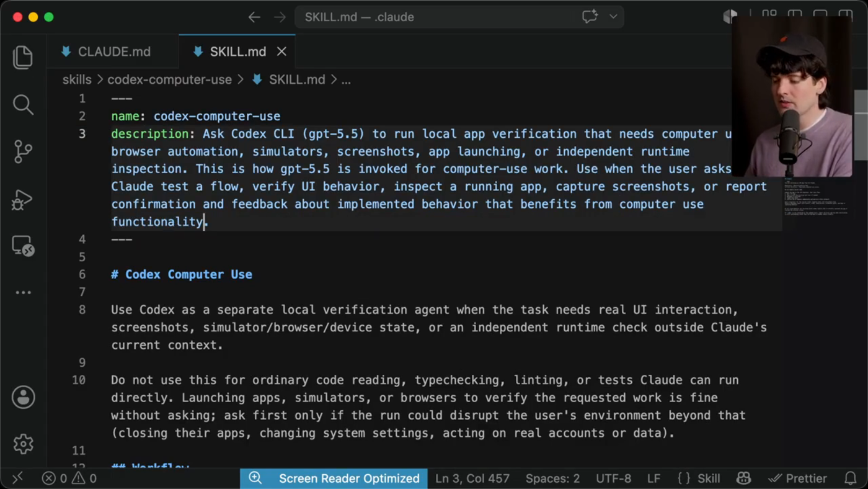
Task: Toggle Screen Reader Optimized status item
Action: click(334, 478)
